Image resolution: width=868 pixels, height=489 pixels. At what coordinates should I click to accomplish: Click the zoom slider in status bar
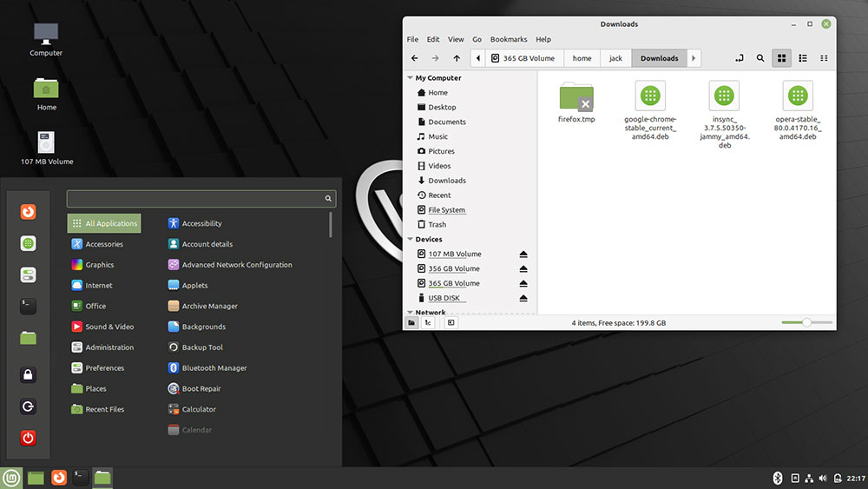(x=806, y=322)
